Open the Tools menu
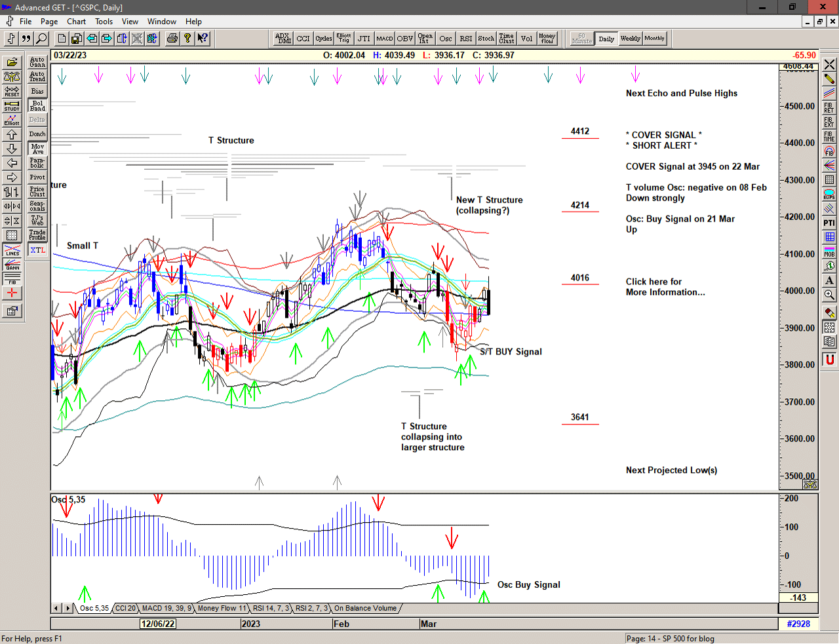This screenshot has width=839, height=644. point(104,22)
